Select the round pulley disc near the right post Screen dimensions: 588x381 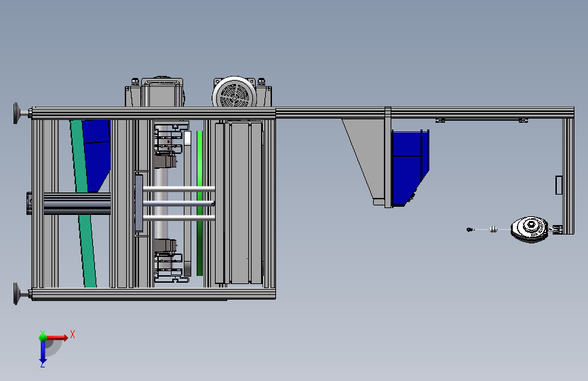click(529, 229)
